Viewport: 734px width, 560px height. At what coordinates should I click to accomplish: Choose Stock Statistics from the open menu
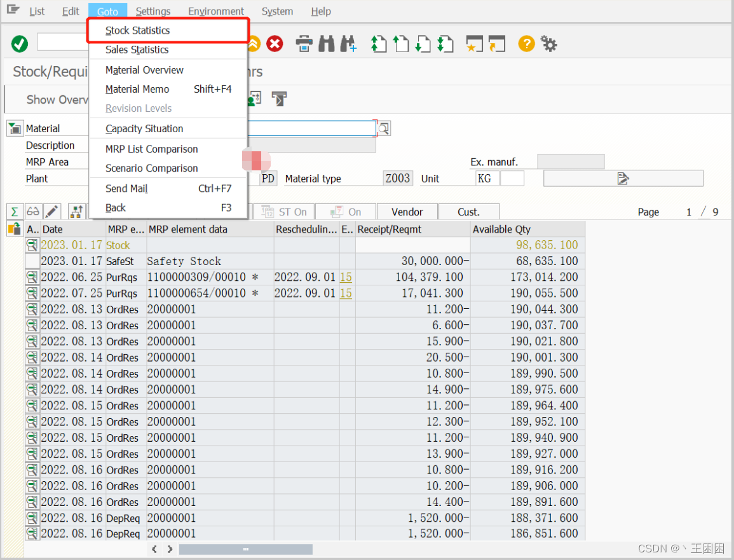137,30
